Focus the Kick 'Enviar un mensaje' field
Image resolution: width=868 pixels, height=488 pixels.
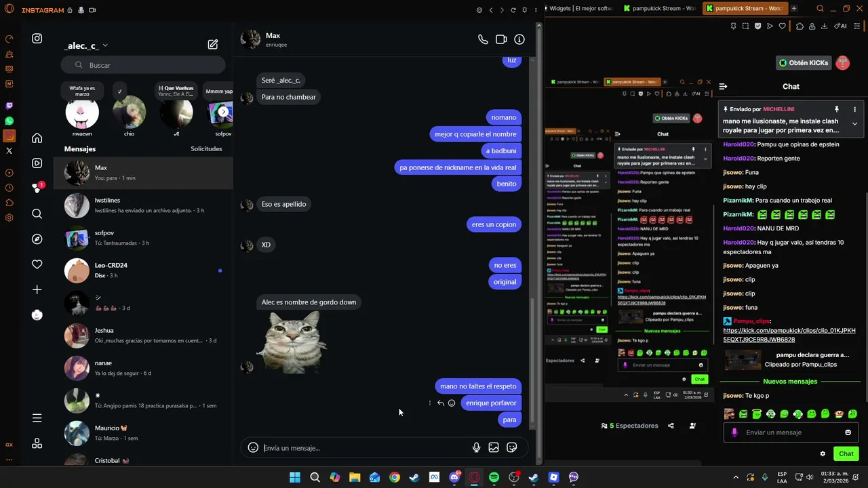pos(790,432)
